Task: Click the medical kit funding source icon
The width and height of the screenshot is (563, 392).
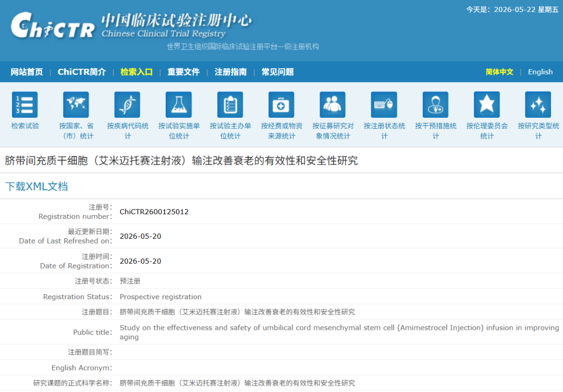Action: tap(281, 104)
